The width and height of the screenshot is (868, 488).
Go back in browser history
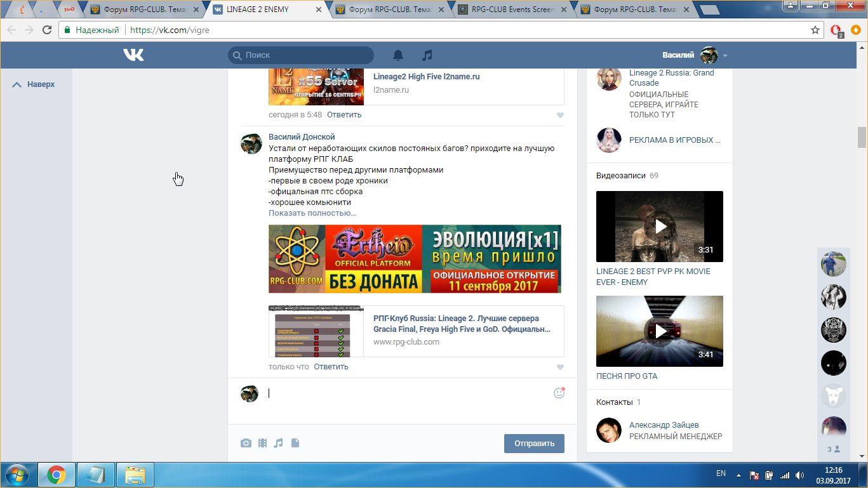[x=11, y=30]
